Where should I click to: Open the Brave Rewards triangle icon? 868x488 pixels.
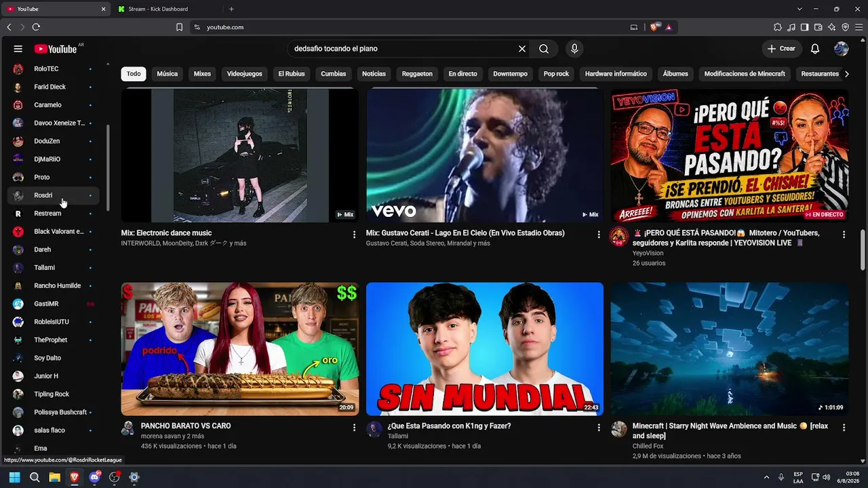(669, 27)
